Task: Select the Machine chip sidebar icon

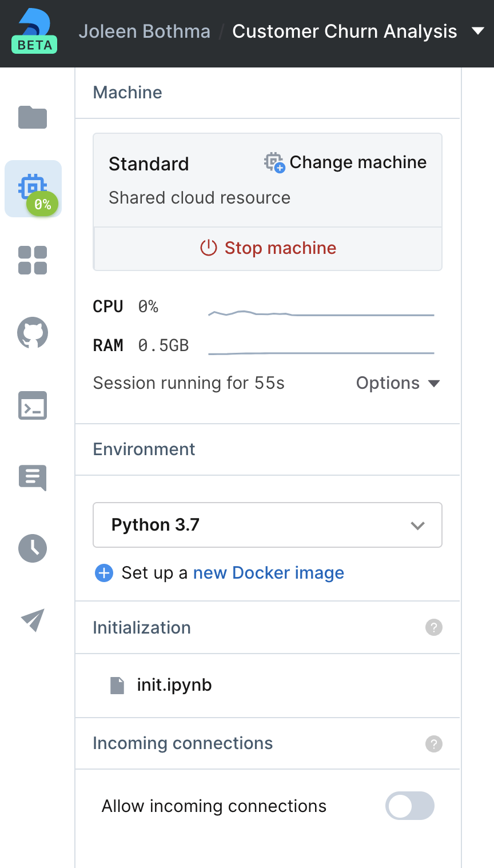Action: pyautogui.click(x=33, y=189)
